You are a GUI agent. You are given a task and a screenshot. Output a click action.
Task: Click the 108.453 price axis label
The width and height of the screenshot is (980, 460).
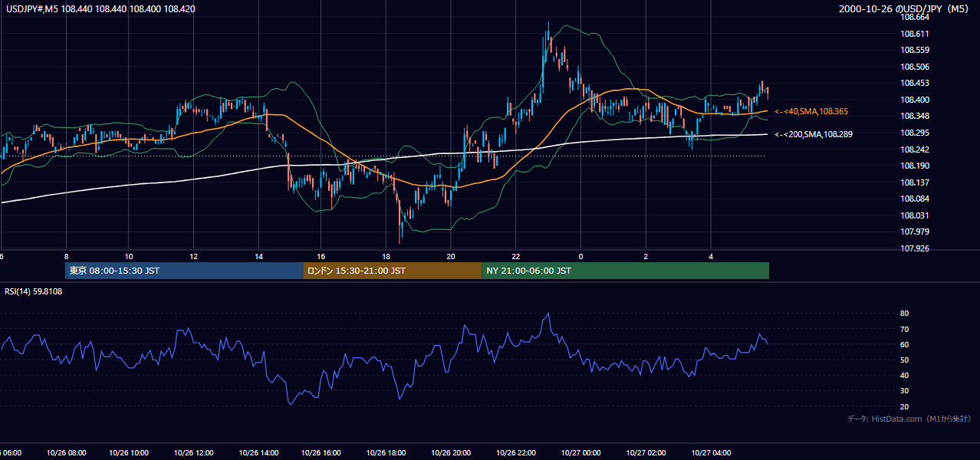click(x=916, y=83)
